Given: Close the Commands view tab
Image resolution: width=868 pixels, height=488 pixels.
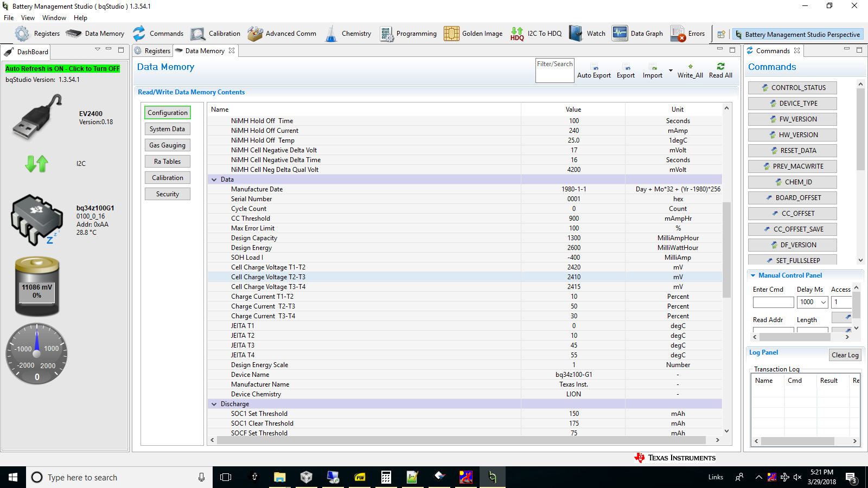Looking at the screenshot, I should (x=797, y=50).
